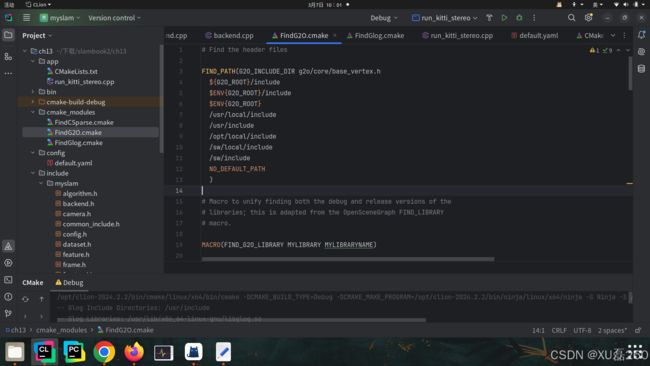Open the Project view dropdown

(x=37, y=36)
